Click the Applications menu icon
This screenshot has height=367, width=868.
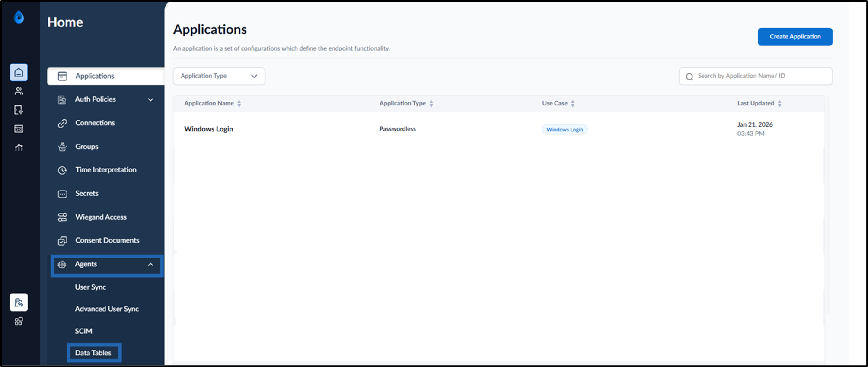click(62, 76)
